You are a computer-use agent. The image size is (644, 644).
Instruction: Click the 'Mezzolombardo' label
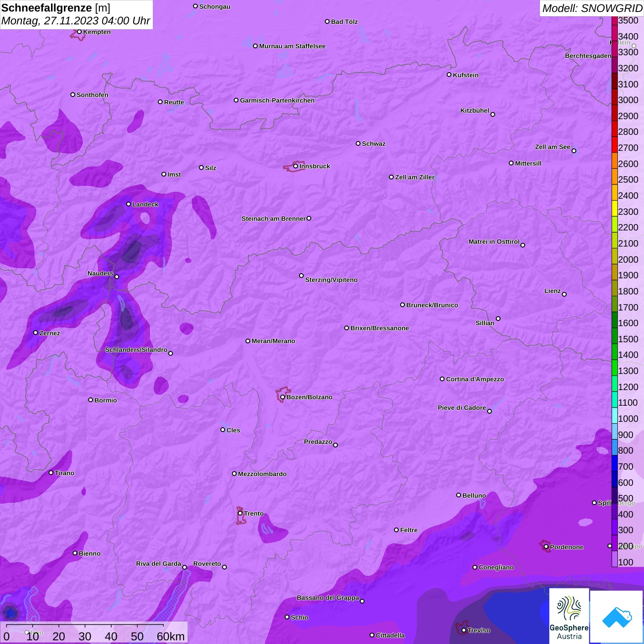click(x=262, y=474)
